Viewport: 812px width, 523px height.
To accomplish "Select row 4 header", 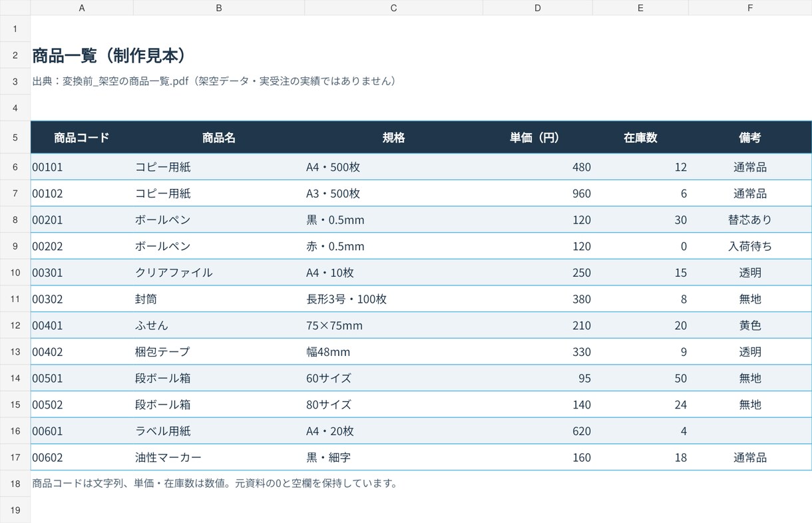I will pos(15,108).
